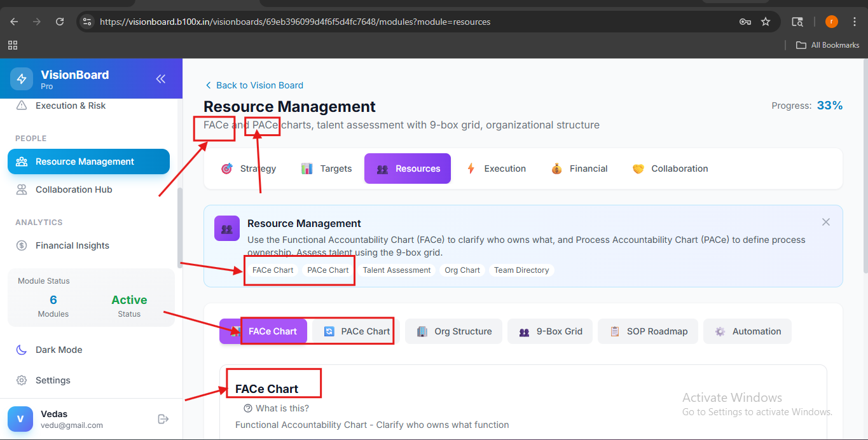The height and width of the screenshot is (440, 868).
Task: Open the browser profile avatar
Action: coord(832,22)
